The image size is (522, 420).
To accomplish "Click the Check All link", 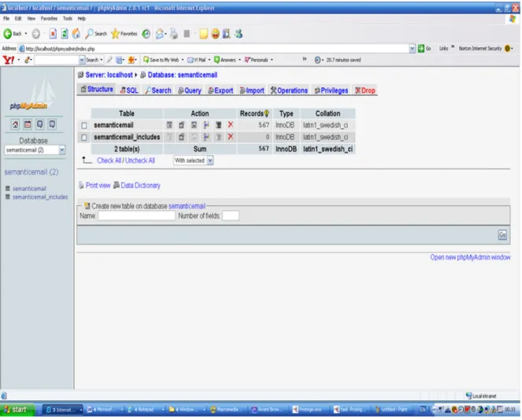I will tap(109, 161).
